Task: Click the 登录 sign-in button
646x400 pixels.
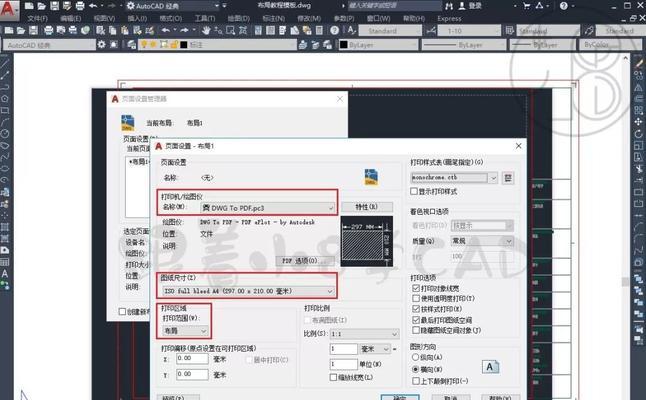Action: click(470, 6)
